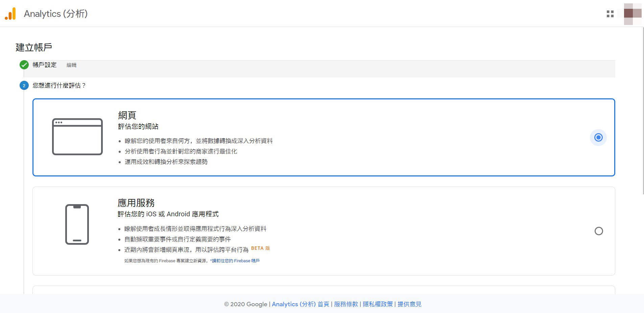Click the blue step 2 number badge
Screen dimensions: 644x313
pyautogui.click(x=24, y=86)
